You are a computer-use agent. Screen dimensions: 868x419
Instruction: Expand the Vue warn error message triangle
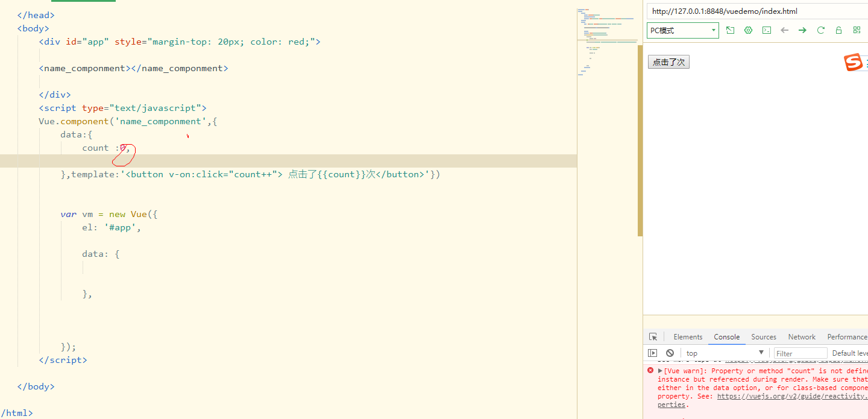[x=660, y=371]
